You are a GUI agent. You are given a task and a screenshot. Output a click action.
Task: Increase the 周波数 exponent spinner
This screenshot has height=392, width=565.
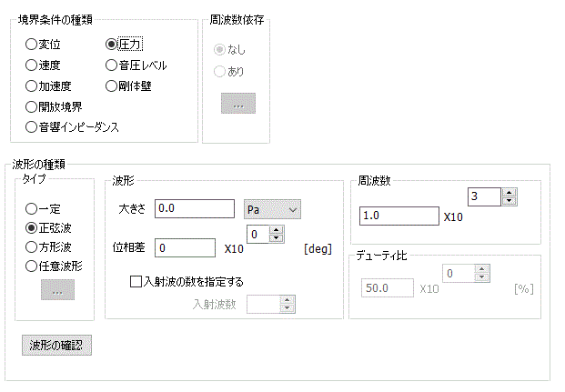pos(509,192)
